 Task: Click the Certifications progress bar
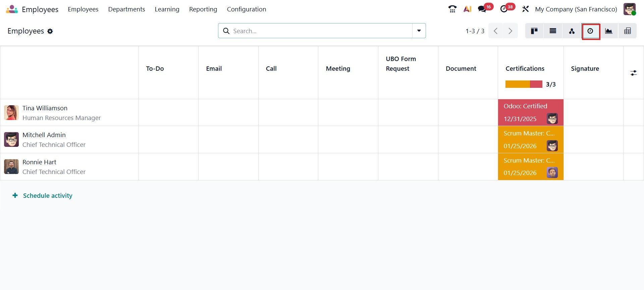[524, 84]
